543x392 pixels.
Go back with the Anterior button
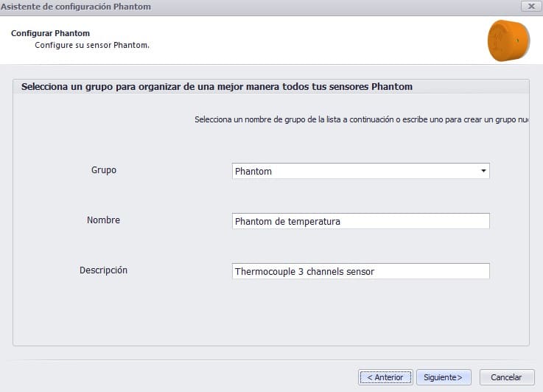(385, 377)
